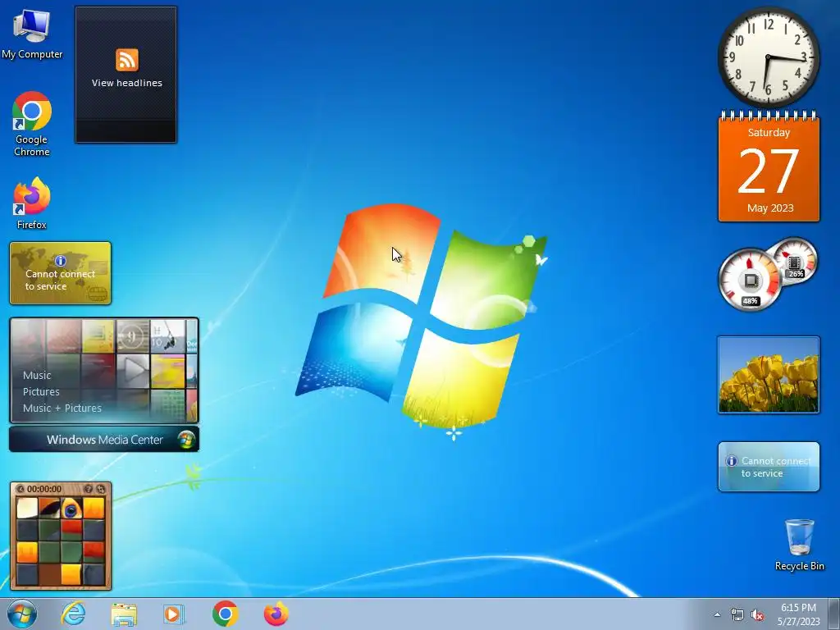
Task: Click the memory usage dial showing 26%
Action: click(795, 262)
